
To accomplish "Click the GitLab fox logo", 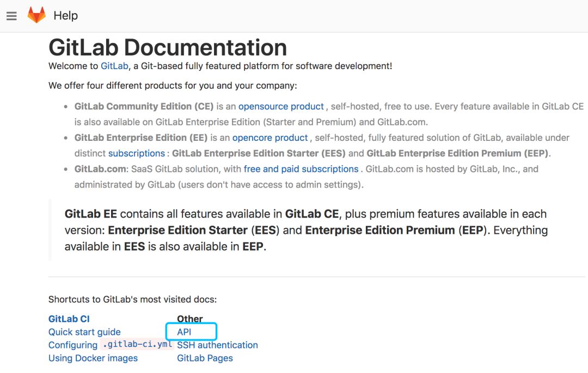I will [x=36, y=15].
